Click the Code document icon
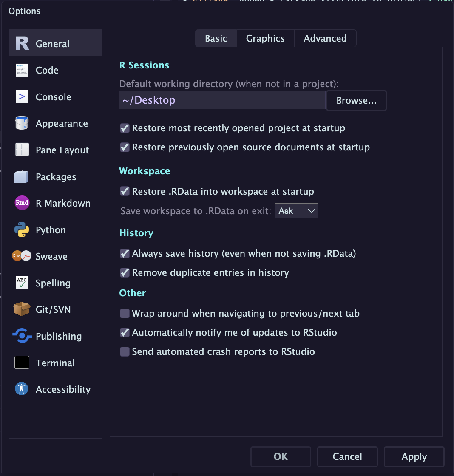Image resolution: width=454 pixels, height=476 pixels. pyautogui.click(x=22, y=70)
